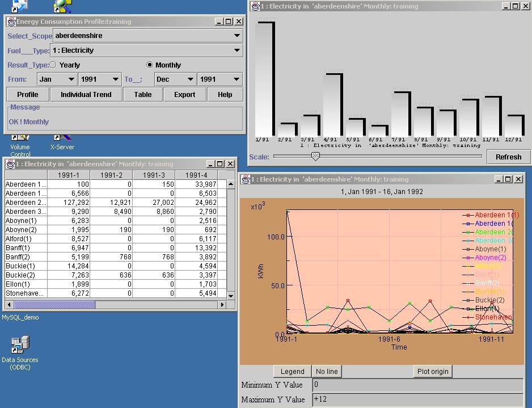
Task: Select the Yearly result type
Action: point(53,65)
